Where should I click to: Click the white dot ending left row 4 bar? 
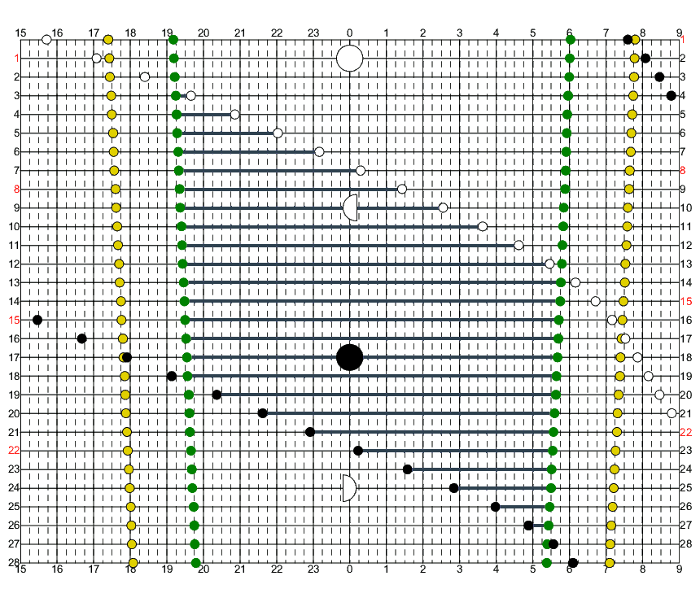[x=235, y=115]
